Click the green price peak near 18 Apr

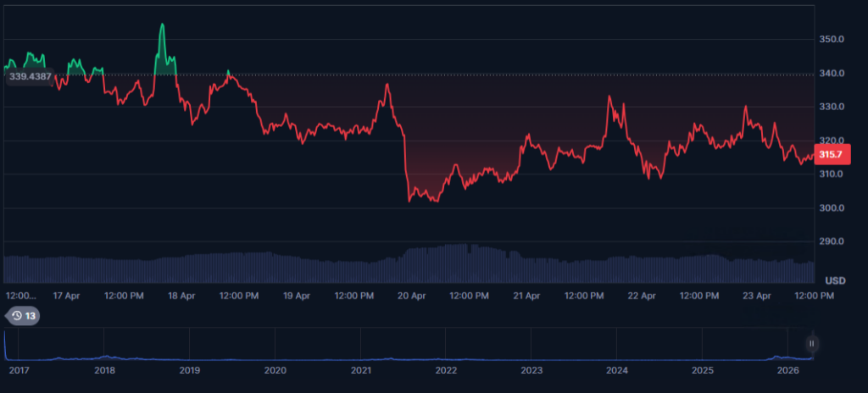(161, 25)
